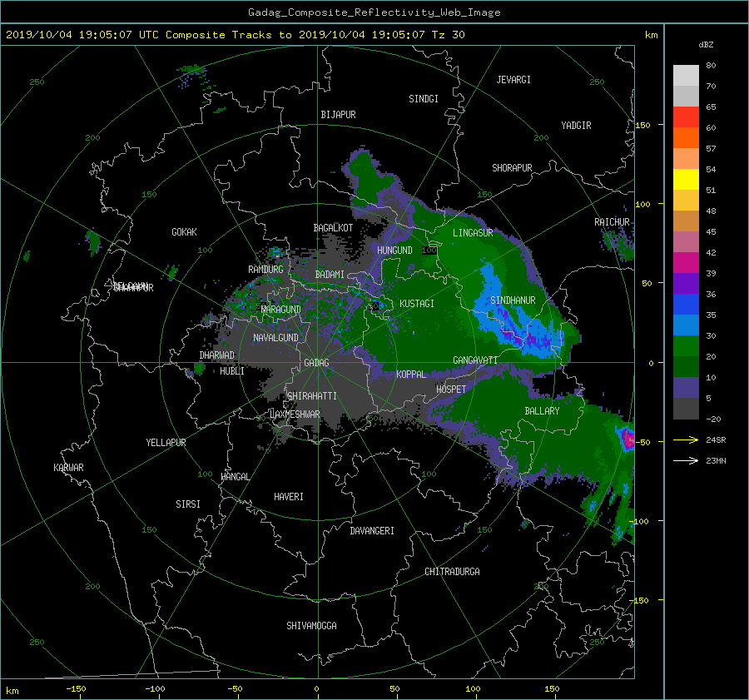Click the SIRSI city label
Image resolution: width=749 pixels, height=700 pixels.
pos(188,504)
